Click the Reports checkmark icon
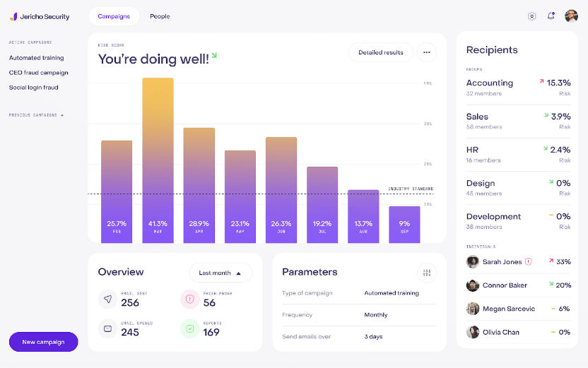Viewport: 588px width, 368px height. (x=189, y=328)
